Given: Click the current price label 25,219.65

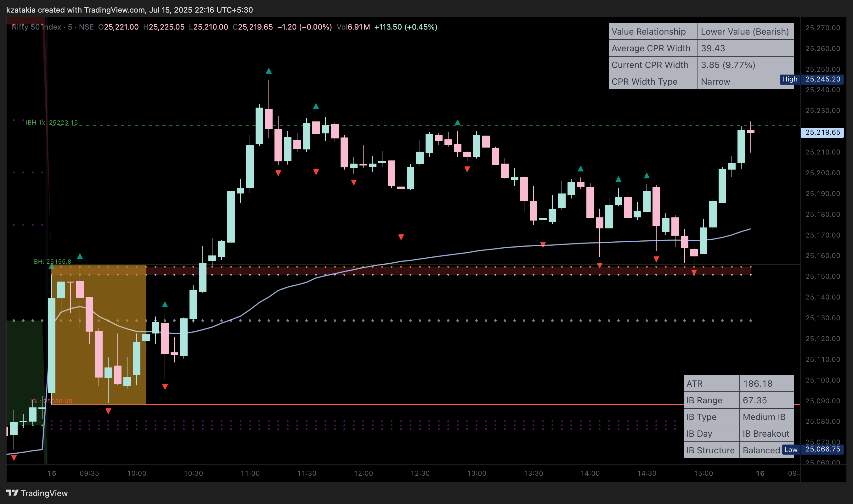Looking at the screenshot, I should 822,132.
